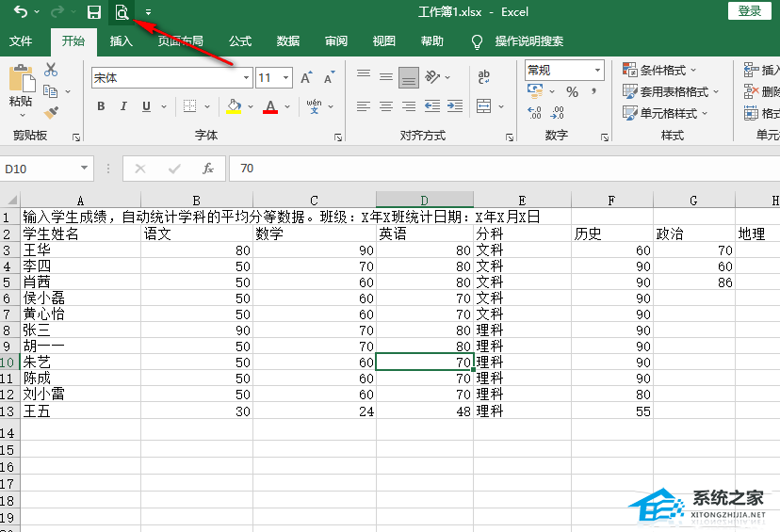Open 套用表格格式 table format menu
This screenshot has height=532, width=780.
click(x=671, y=91)
